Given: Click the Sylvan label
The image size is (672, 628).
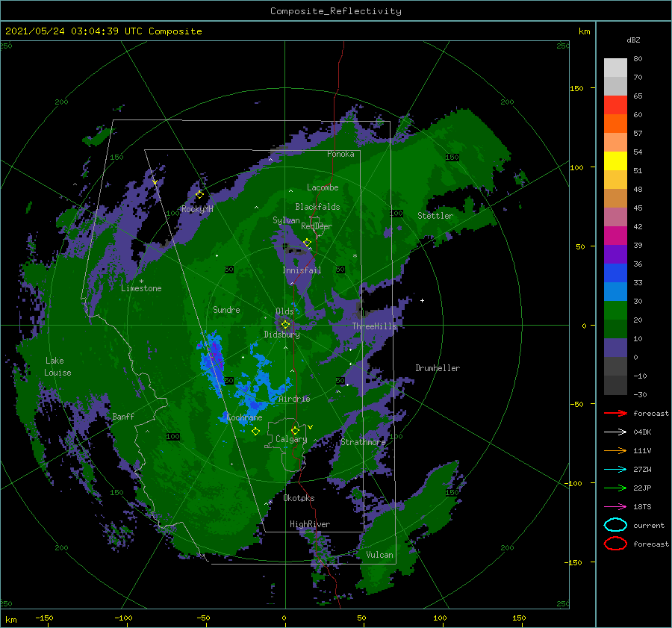Looking at the screenshot, I should pos(286,220).
